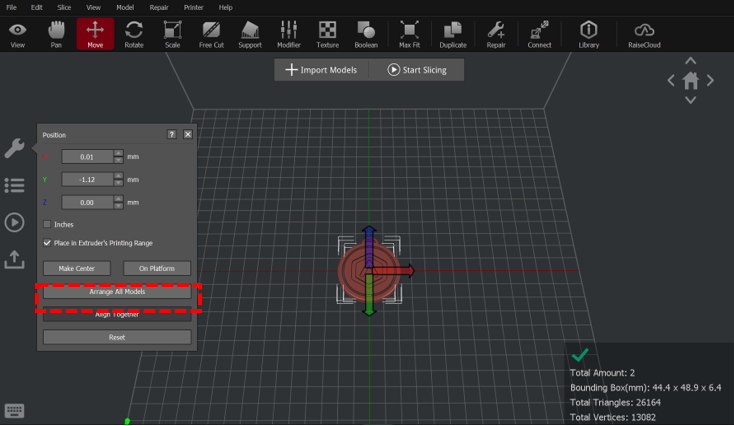Select the Rotate tool
The image size is (734, 426).
133,33
